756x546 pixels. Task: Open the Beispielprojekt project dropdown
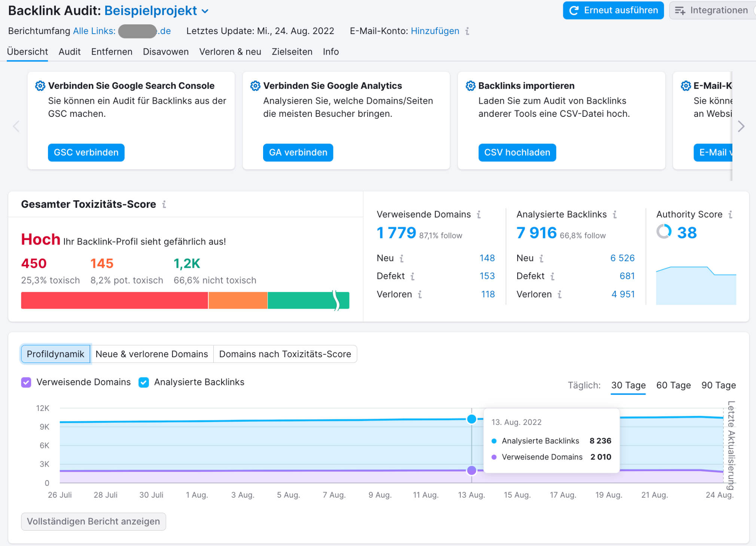pyautogui.click(x=204, y=11)
